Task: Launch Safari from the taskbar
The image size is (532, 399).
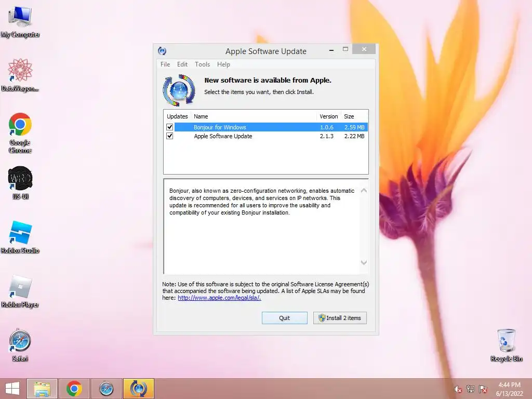Action: point(106,389)
